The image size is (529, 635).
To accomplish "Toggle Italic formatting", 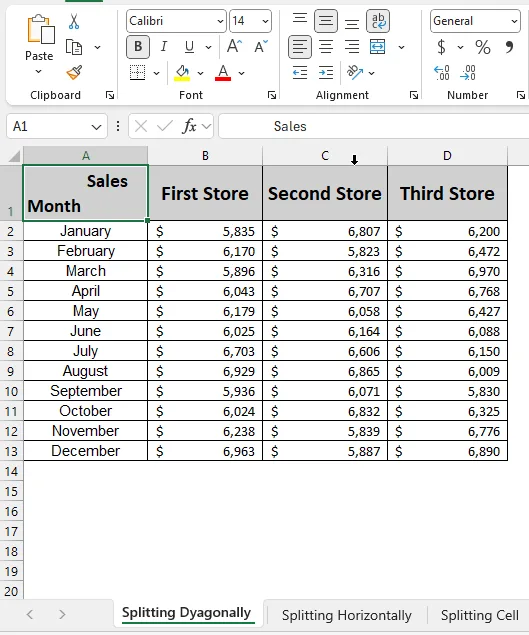I will [x=164, y=47].
